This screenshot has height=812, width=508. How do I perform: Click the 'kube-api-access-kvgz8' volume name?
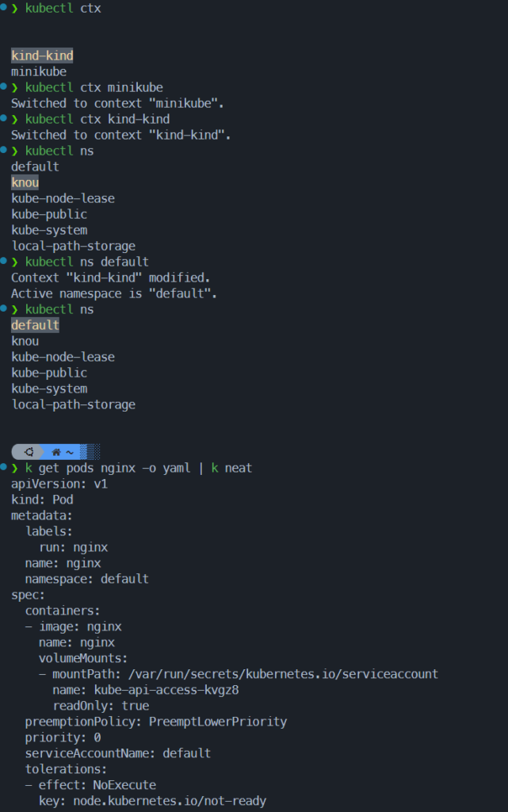click(x=166, y=690)
